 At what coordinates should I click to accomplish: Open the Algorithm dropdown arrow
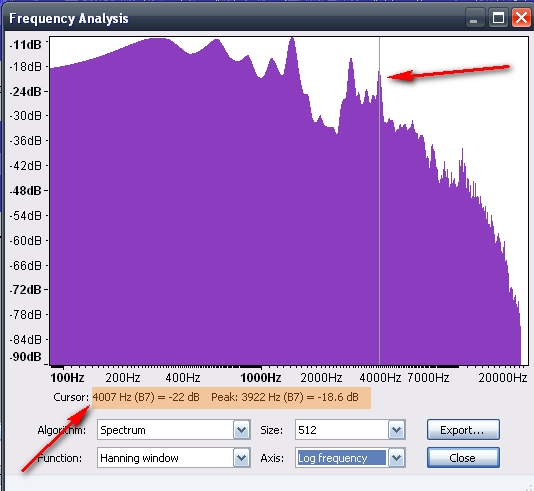click(241, 430)
